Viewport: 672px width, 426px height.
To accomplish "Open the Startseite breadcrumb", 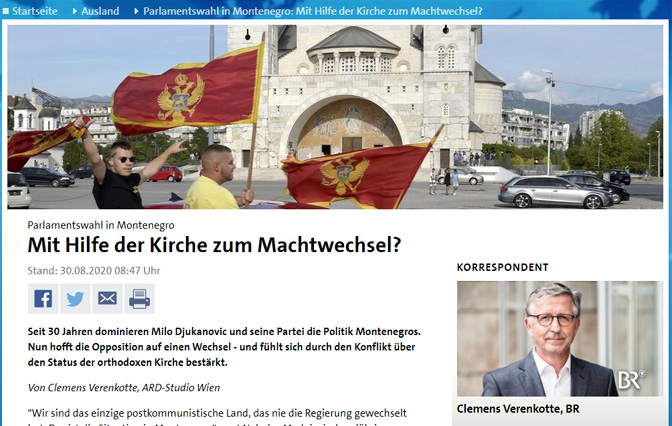I will (x=35, y=11).
